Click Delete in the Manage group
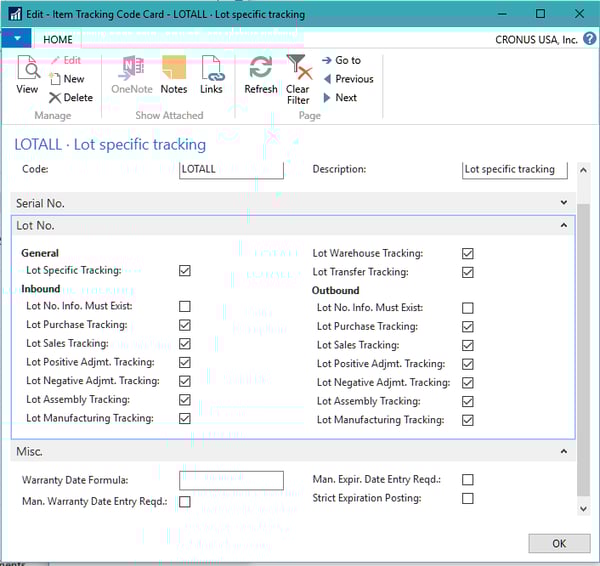600x566 pixels. click(71, 98)
